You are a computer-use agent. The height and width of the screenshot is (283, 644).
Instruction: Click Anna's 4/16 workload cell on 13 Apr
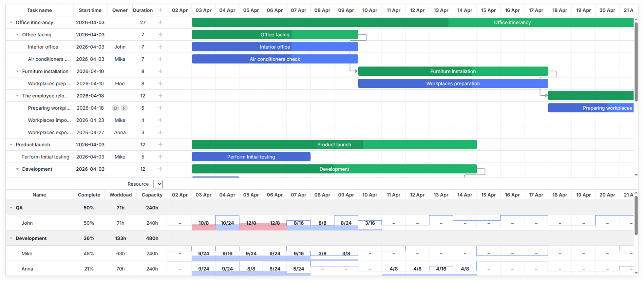[441, 269]
